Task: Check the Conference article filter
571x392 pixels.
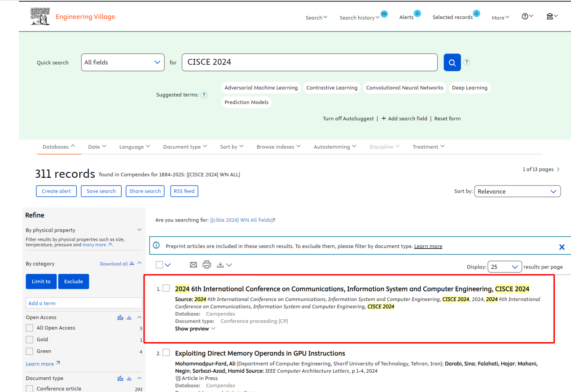Action: (30, 389)
